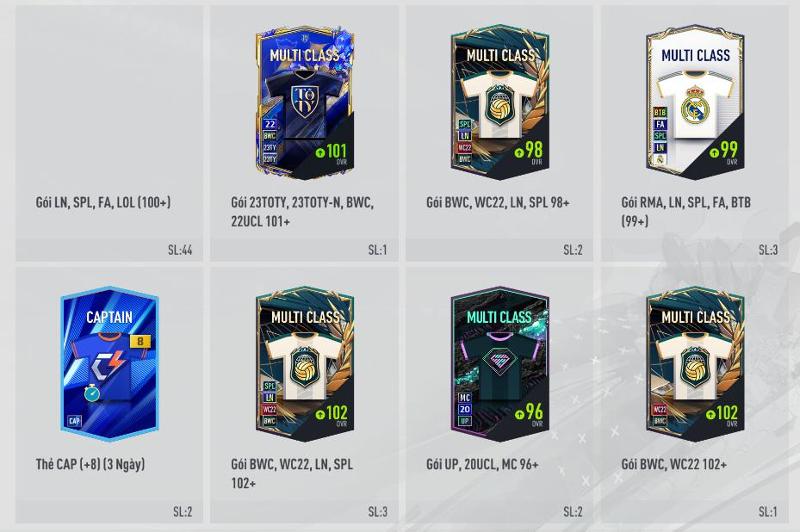
Task: Click the SL:44 quantity on the empty tile
Action: pyautogui.click(x=180, y=250)
